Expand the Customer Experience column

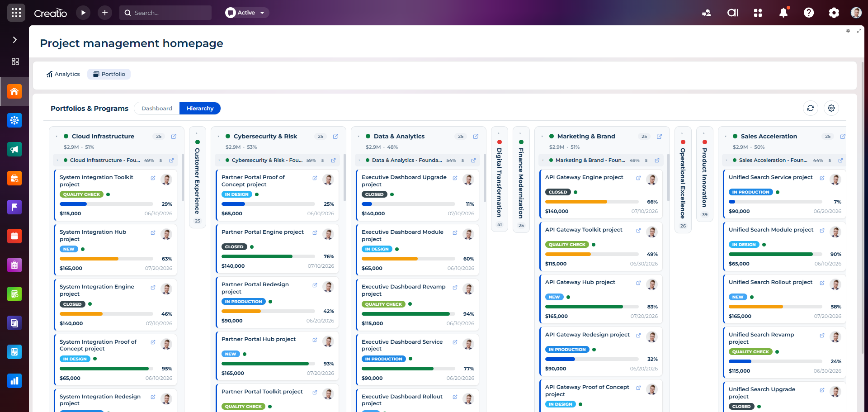[x=197, y=133]
